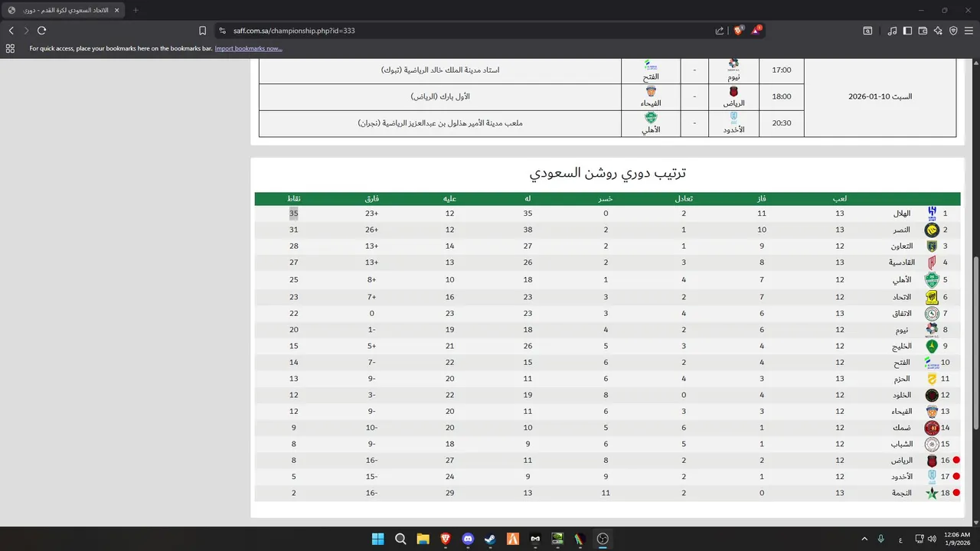Screen dimensions: 980x551
Task: Click the page vertical scrollbar thumb
Action: (975, 343)
